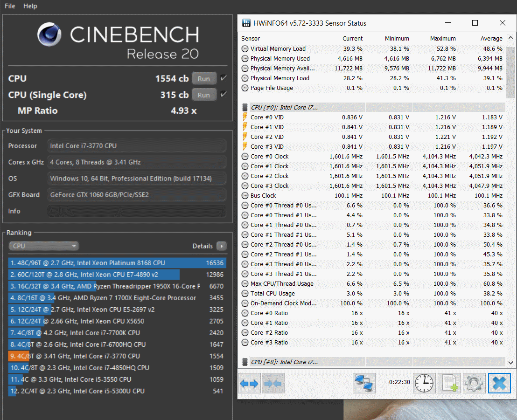Select Xeon E7-4890 v2 ranking row
Screen dimensions: 517x420
coord(117,275)
